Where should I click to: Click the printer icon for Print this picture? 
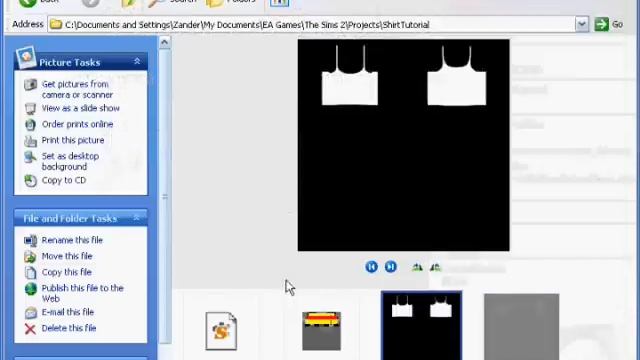click(x=30, y=141)
